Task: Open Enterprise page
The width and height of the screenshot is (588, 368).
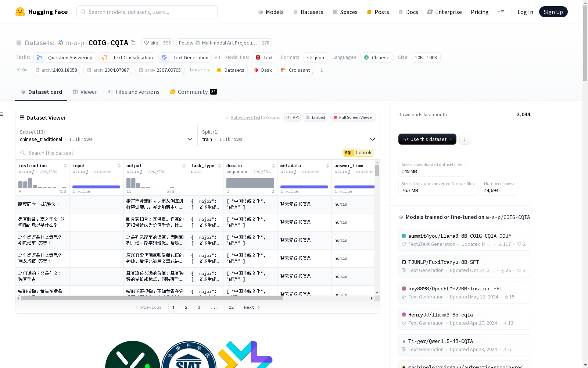Action: pyautogui.click(x=444, y=12)
